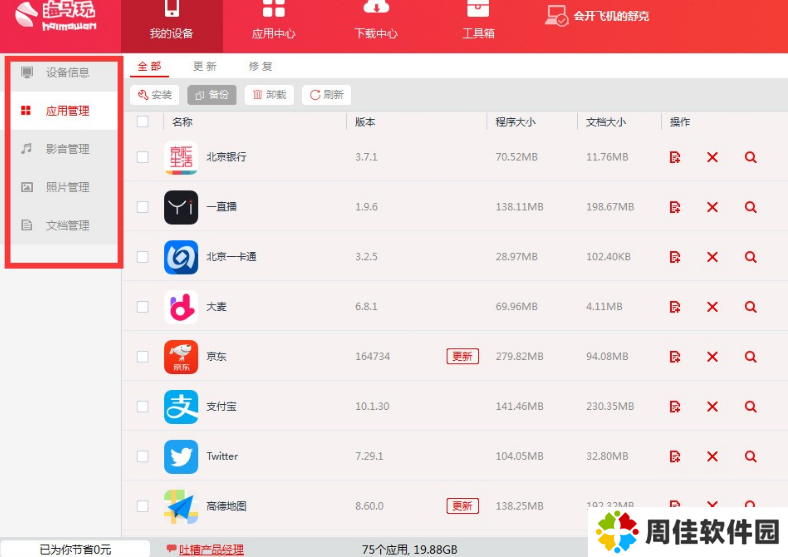Click the uninstall X icon for 支付宝
Image resolution: width=788 pixels, height=557 pixels.
(x=712, y=406)
